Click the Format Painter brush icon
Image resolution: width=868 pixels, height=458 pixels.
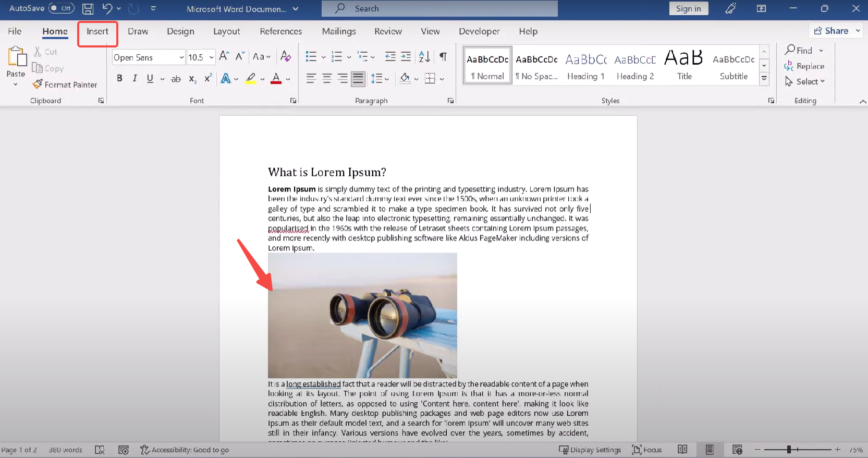38,84
